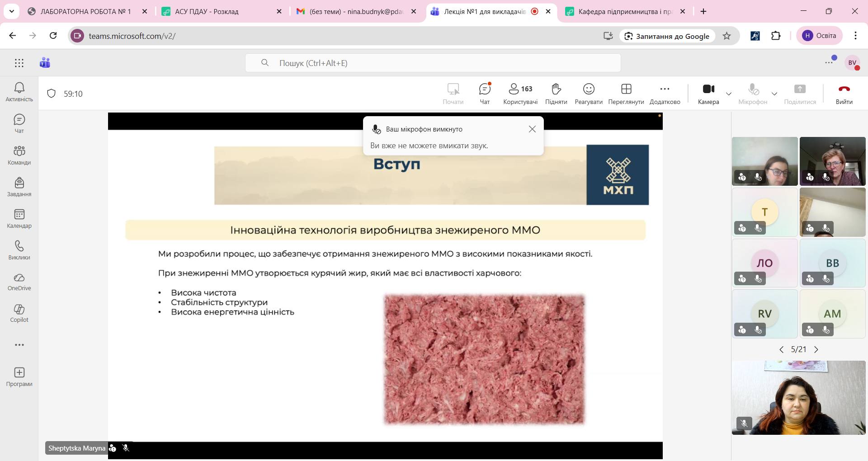Screen dimensions: 868x461
Task: Open Додатково more actions menu
Action: [665, 94]
